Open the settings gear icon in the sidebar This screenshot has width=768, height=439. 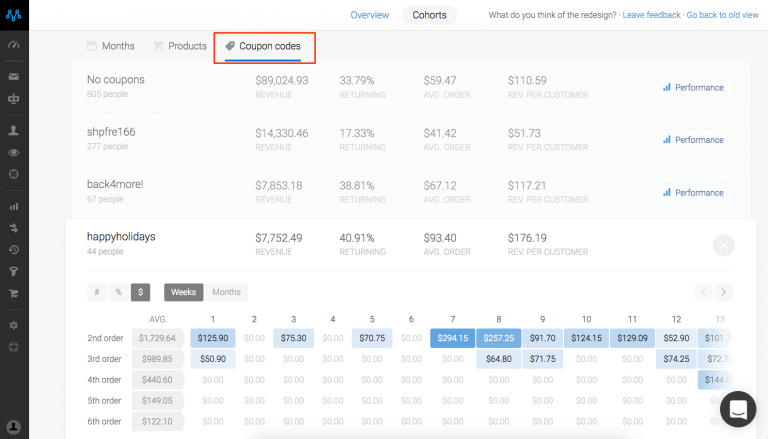[14, 325]
